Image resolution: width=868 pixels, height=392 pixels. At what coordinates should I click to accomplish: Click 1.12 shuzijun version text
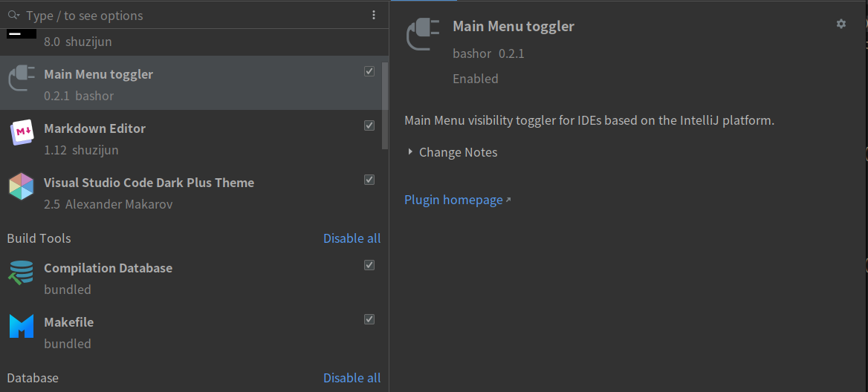pos(81,151)
